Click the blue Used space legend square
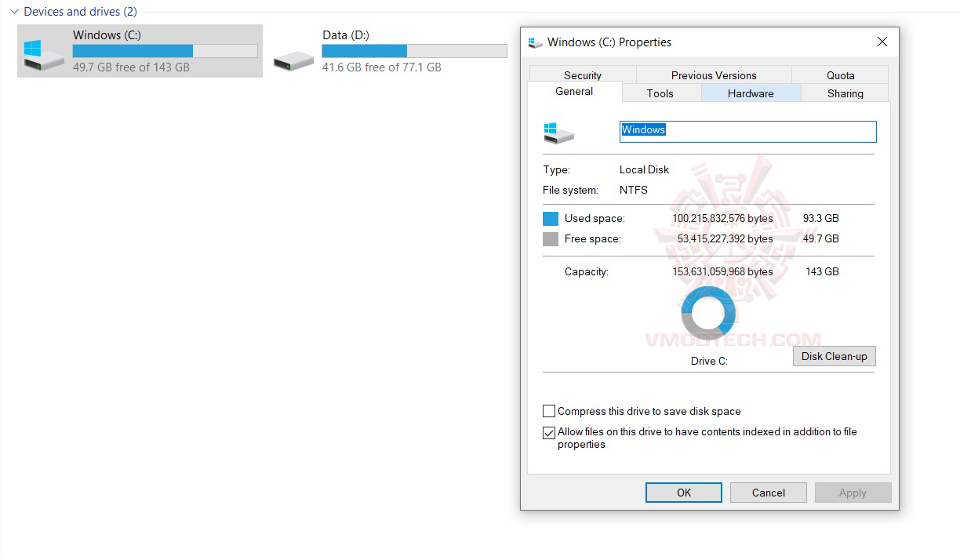 (549, 218)
